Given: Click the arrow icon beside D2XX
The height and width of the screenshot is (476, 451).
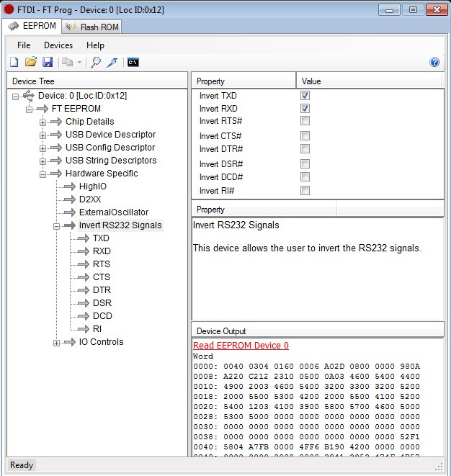Looking at the screenshot, I should pyautogui.click(x=70, y=199).
